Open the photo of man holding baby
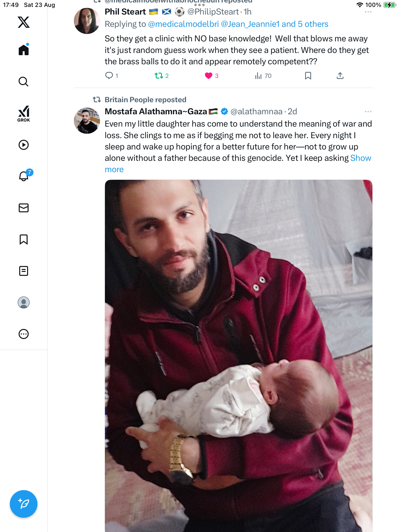 (238, 355)
